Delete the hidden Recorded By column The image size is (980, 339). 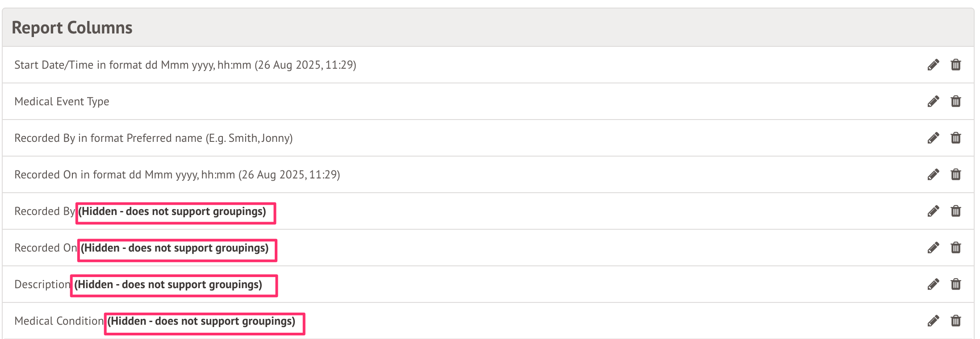(x=956, y=211)
